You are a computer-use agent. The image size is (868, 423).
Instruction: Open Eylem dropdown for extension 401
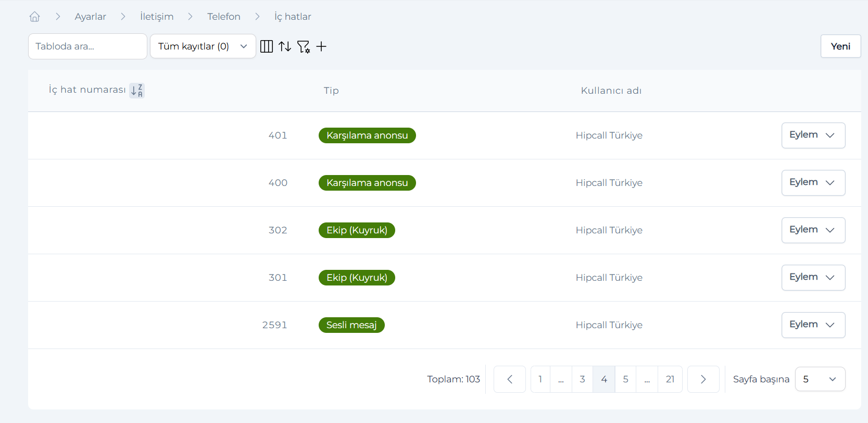(812, 135)
